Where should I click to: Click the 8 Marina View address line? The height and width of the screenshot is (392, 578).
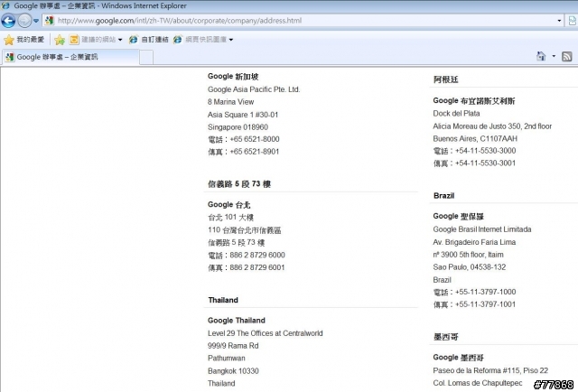coord(231,102)
